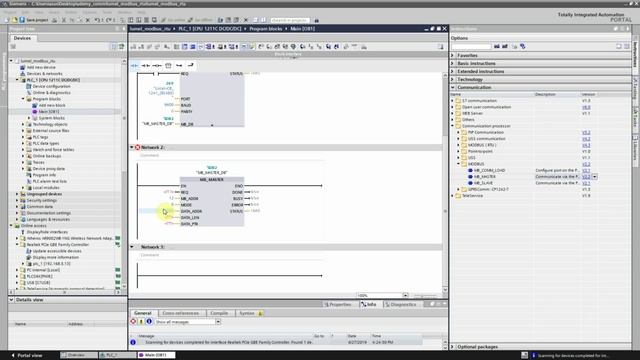The image size is (640, 360).
Task: Collapse the Program blocks folder
Action: click(x=23, y=99)
